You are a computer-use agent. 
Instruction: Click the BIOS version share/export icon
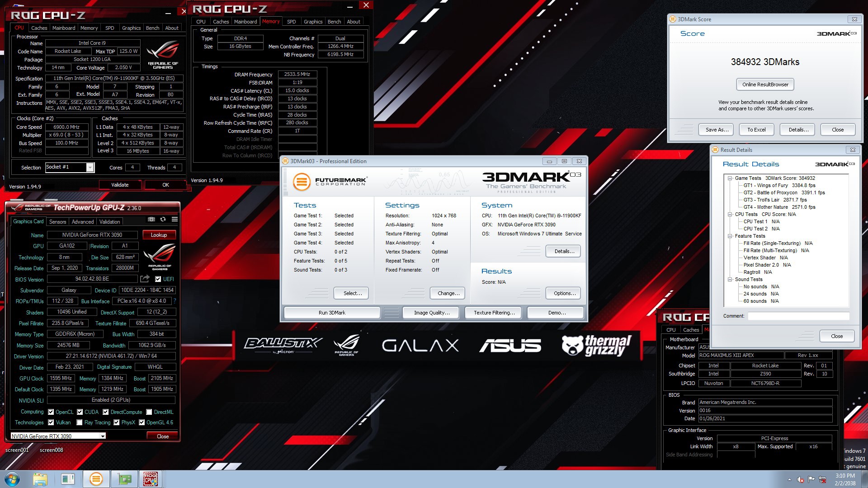pos(145,279)
